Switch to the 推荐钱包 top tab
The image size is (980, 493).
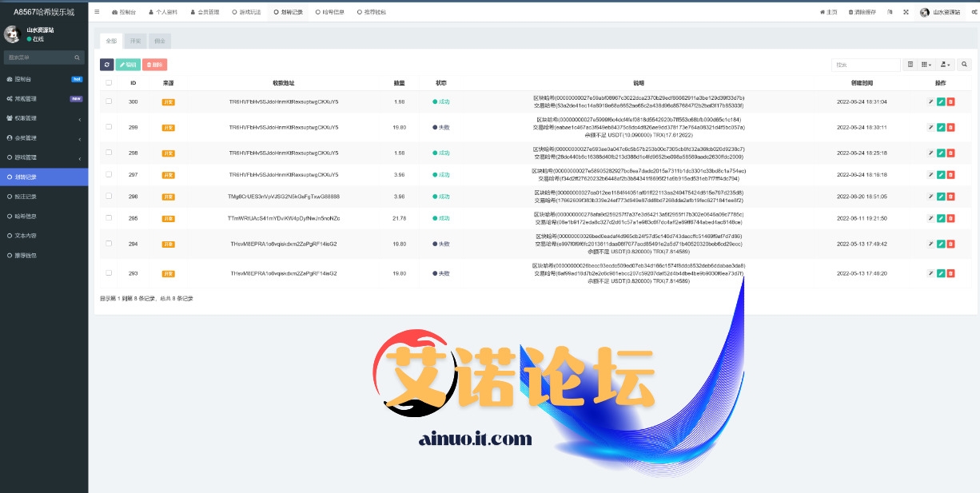pos(371,12)
